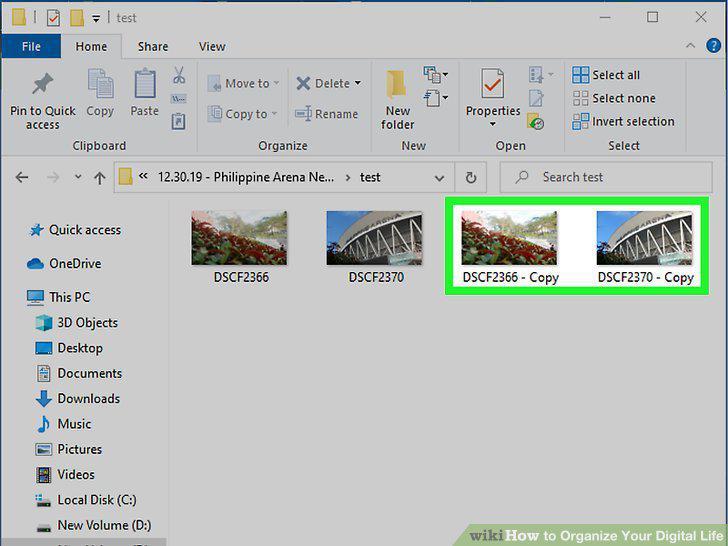Click Invert selection
This screenshot has height=546, width=728.
click(623, 121)
